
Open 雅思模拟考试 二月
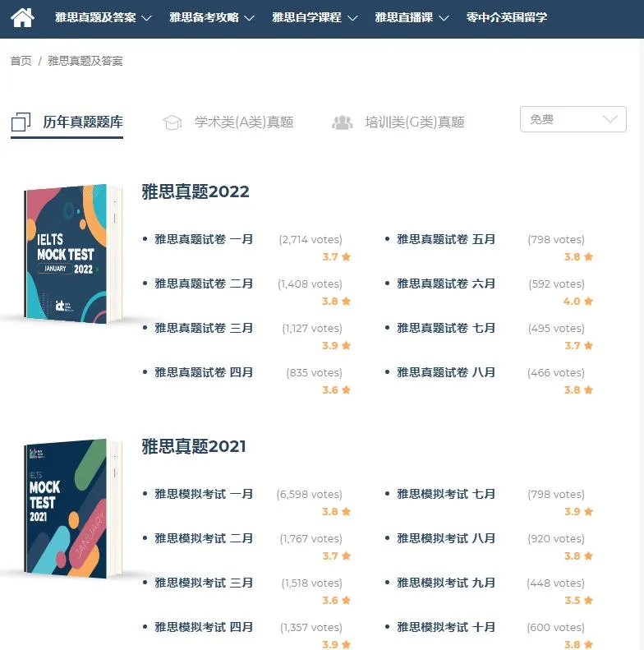pos(204,538)
